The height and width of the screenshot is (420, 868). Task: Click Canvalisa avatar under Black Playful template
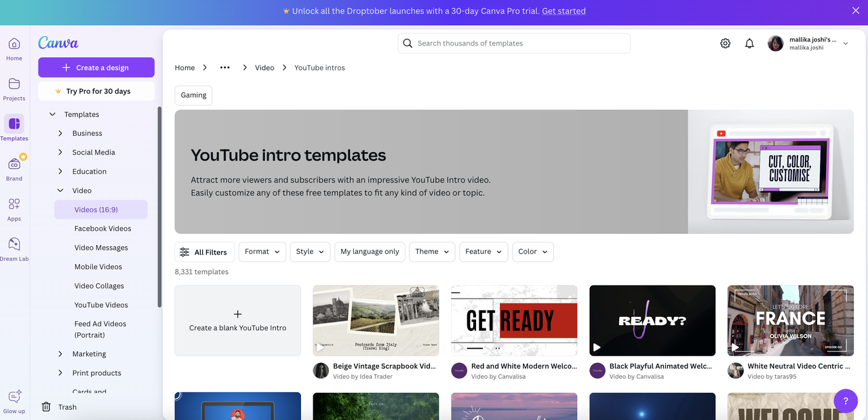point(597,370)
